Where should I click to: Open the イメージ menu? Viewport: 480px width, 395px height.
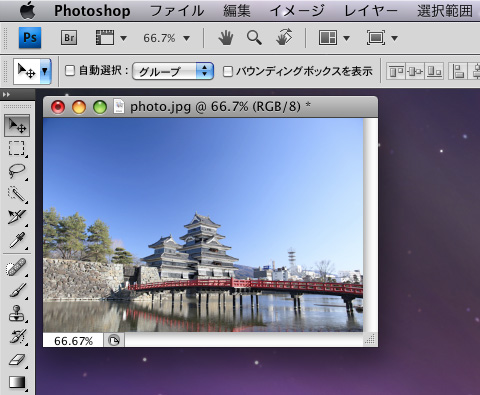(x=297, y=11)
